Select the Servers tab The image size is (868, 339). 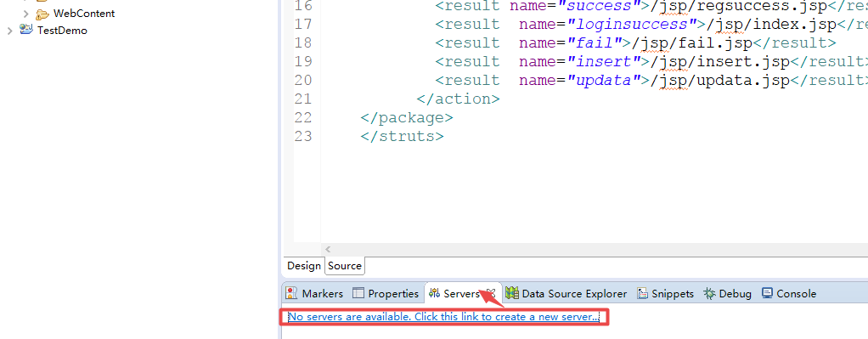click(462, 294)
